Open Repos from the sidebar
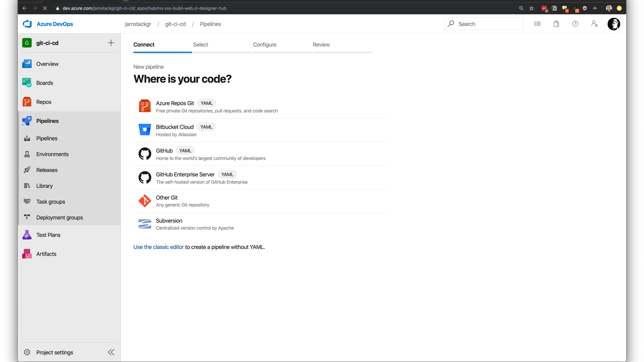644x362 pixels. click(x=44, y=102)
